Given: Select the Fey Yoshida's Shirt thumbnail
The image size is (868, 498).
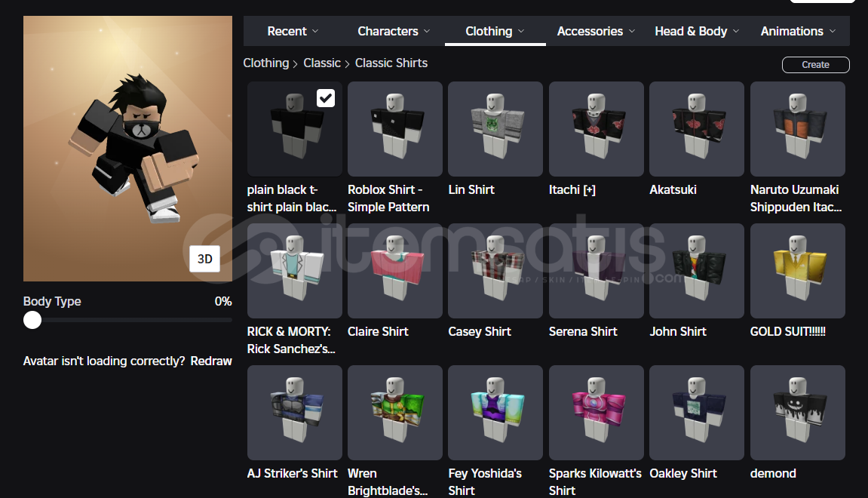Looking at the screenshot, I should tap(495, 413).
